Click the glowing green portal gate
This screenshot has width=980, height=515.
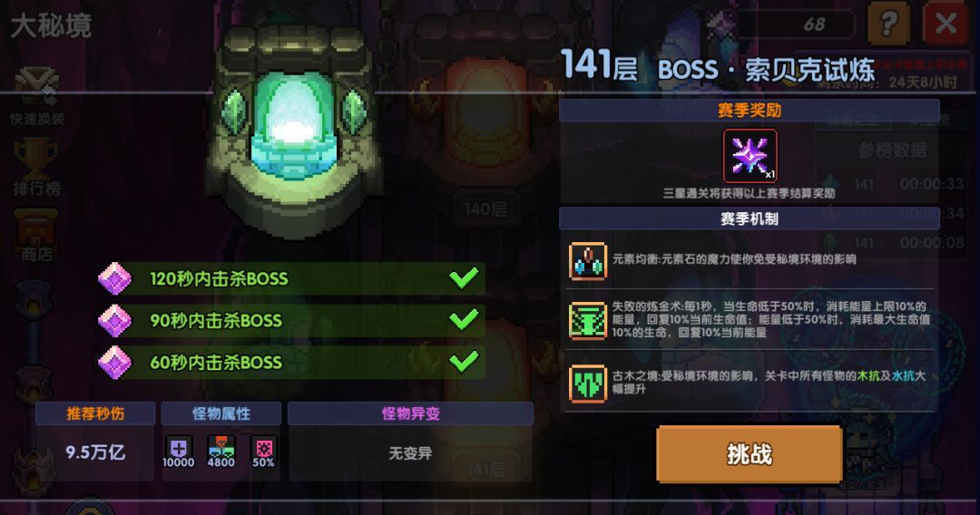pyautogui.click(x=294, y=131)
